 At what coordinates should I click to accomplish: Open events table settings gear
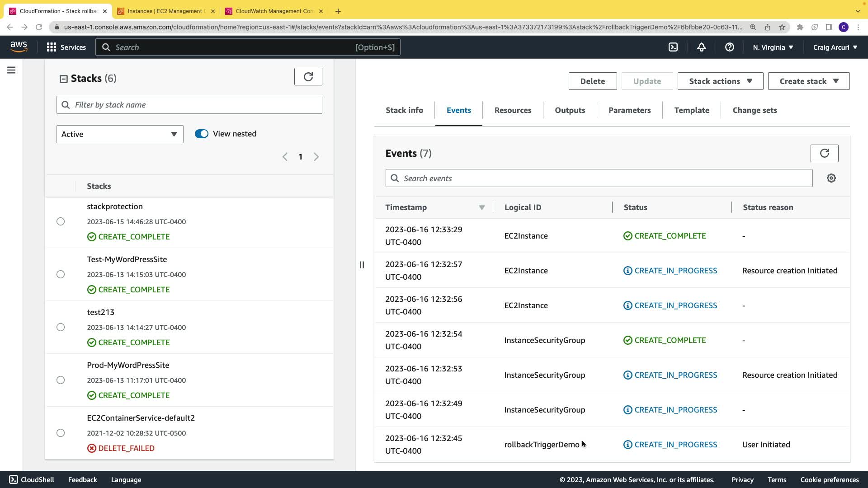pyautogui.click(x=831, y=178)
